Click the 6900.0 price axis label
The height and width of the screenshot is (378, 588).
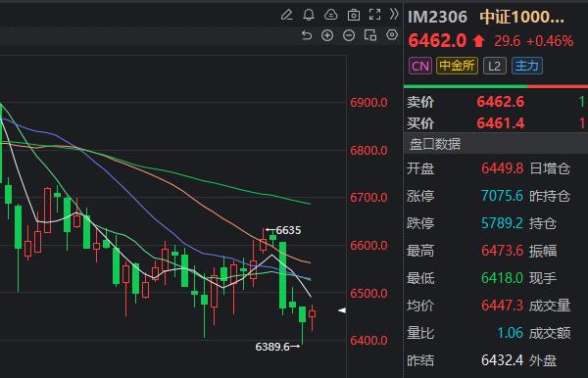pyautogui.click(x=368, y=103)
